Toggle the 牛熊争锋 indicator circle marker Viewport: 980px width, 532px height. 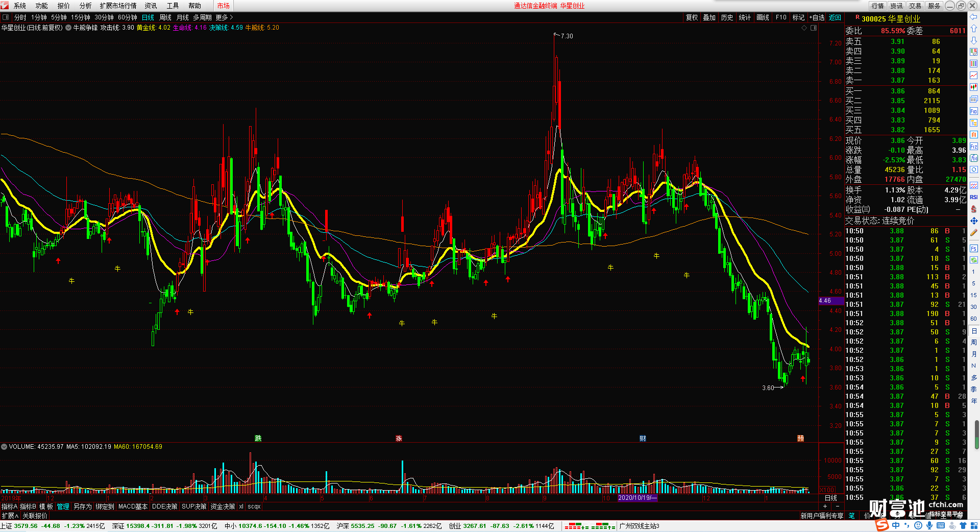[x=68, y=28]
